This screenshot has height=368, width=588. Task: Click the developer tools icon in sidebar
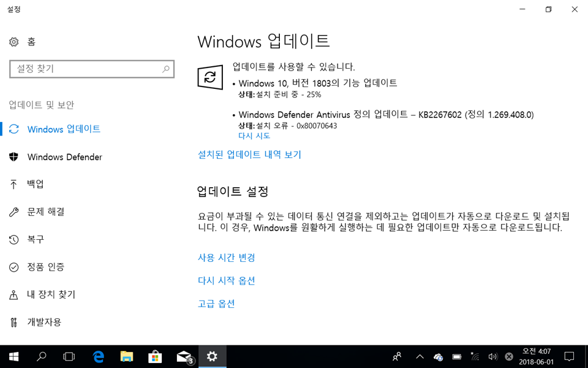[14, 322]
